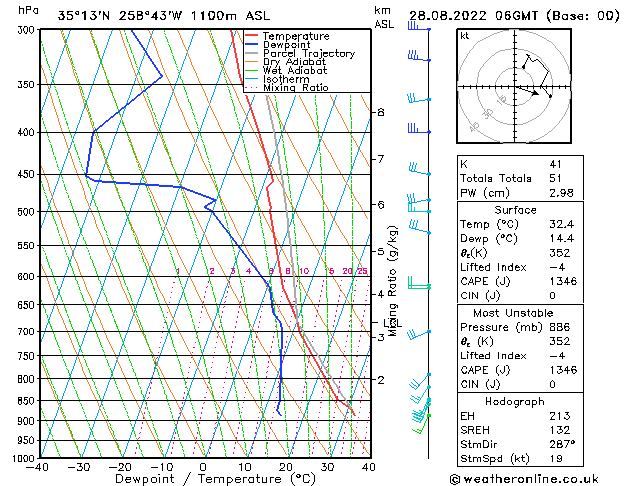Screen dimensions: 629x486
Task: Click the 300 pressure level label
Action: coord(28,30)
